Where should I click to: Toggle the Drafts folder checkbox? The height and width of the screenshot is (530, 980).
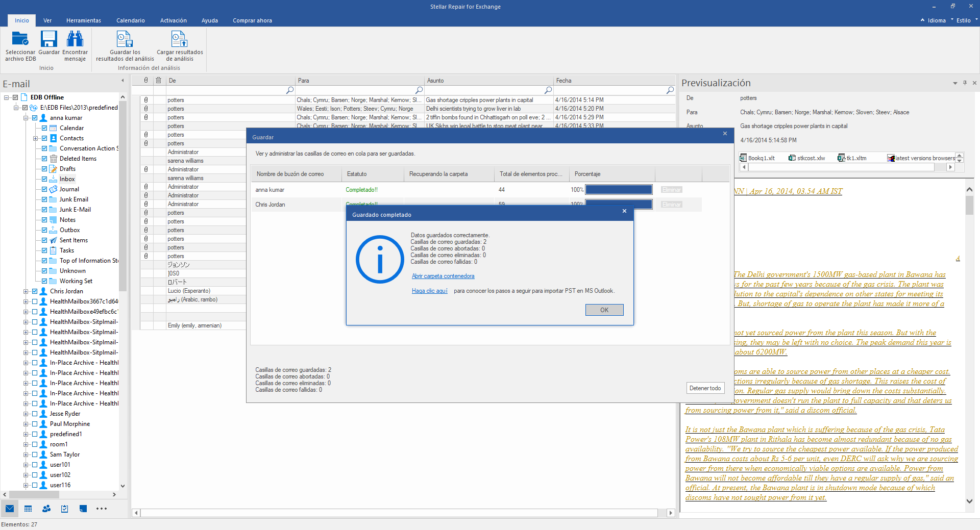pyautogui.click(x=44, y=169)
